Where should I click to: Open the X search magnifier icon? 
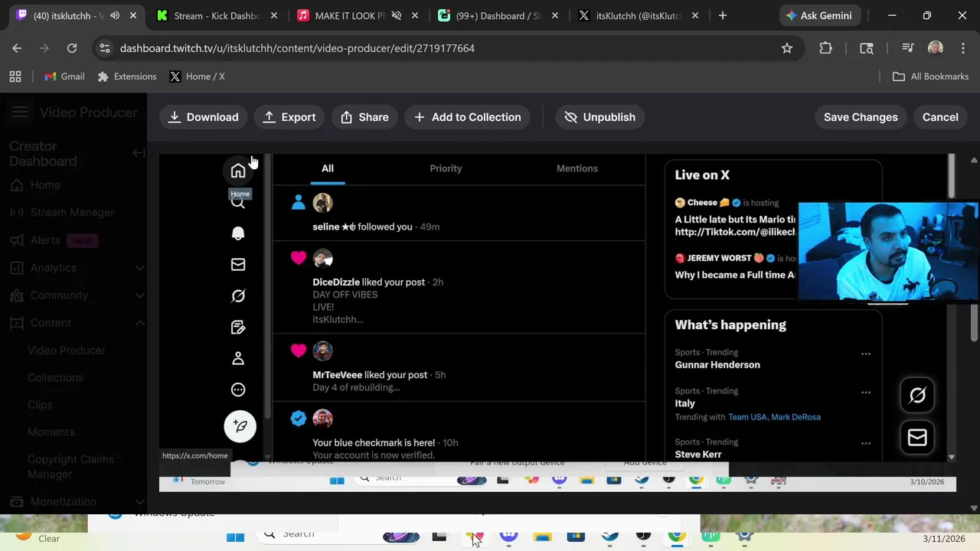coord(238,202)
